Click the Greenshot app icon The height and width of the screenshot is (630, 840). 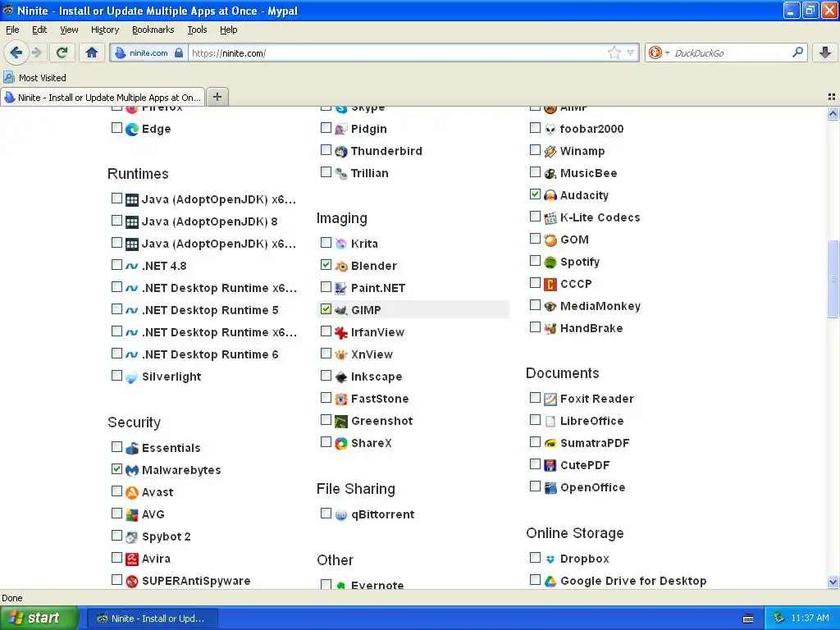coord(341,422)
